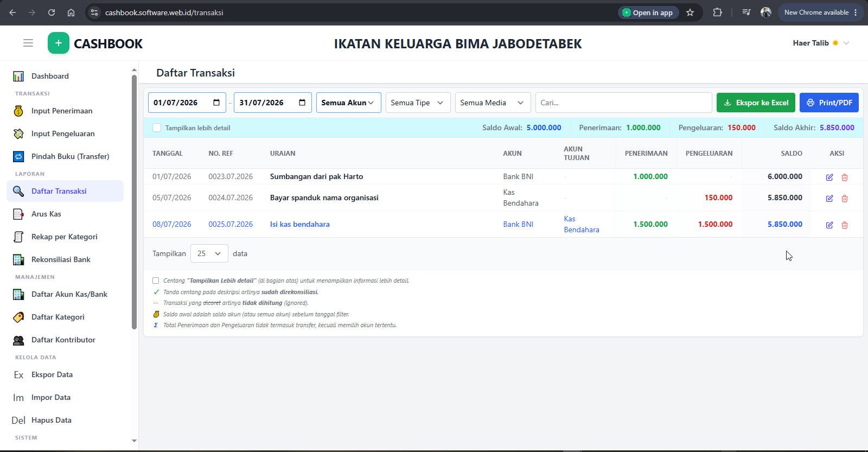868x452 pixels.
Task: Click the Print/PDF button
Action: (x=829, y=103)
